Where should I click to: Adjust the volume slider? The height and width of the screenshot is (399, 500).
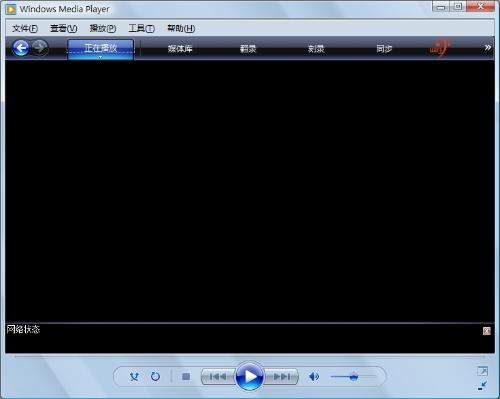(x=353, y=377)
